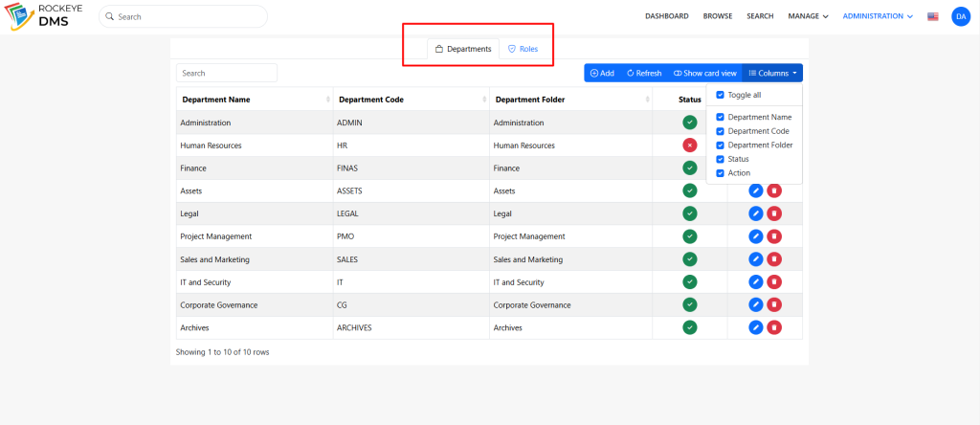Refresh the departments table
Viewport: 980px width, 425px height.
click(x=644, y=73)
